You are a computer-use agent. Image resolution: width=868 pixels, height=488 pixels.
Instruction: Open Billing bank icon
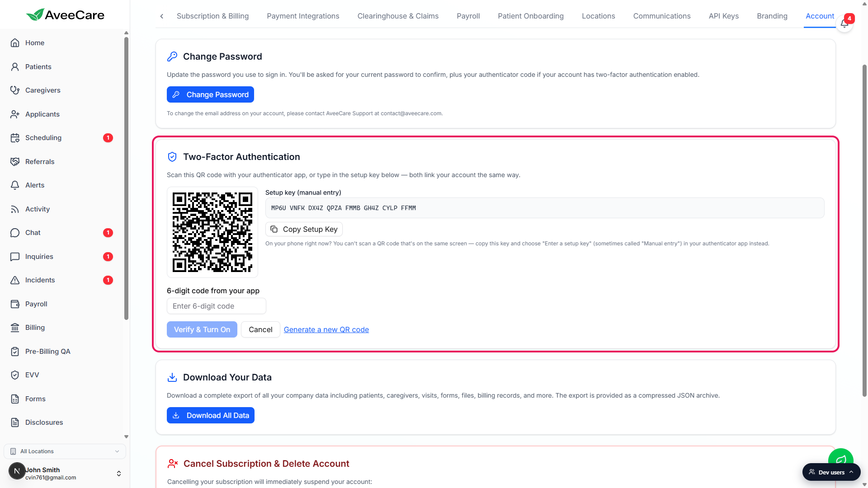(15, 328)
